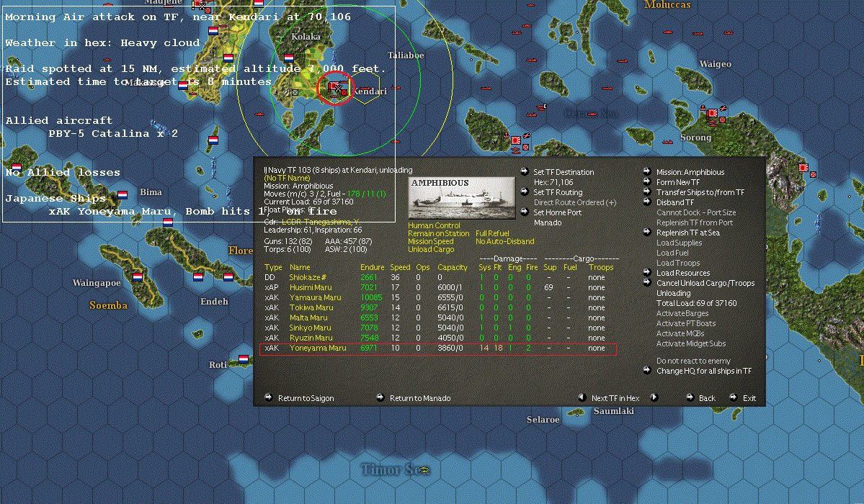The image size is (864, 504).
Task: Click Sinkyo Maru's capacity value 5040/0
Action: tap(450, 328)
